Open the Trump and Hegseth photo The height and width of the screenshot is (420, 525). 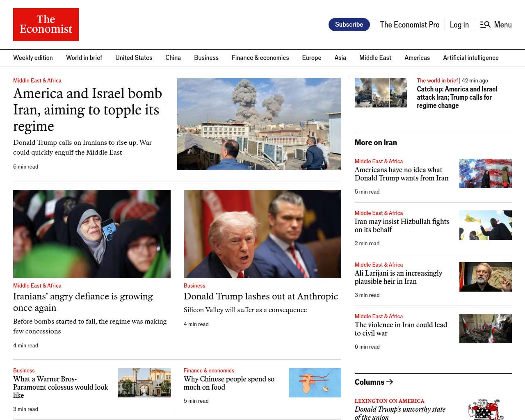(x=262, y=234)
